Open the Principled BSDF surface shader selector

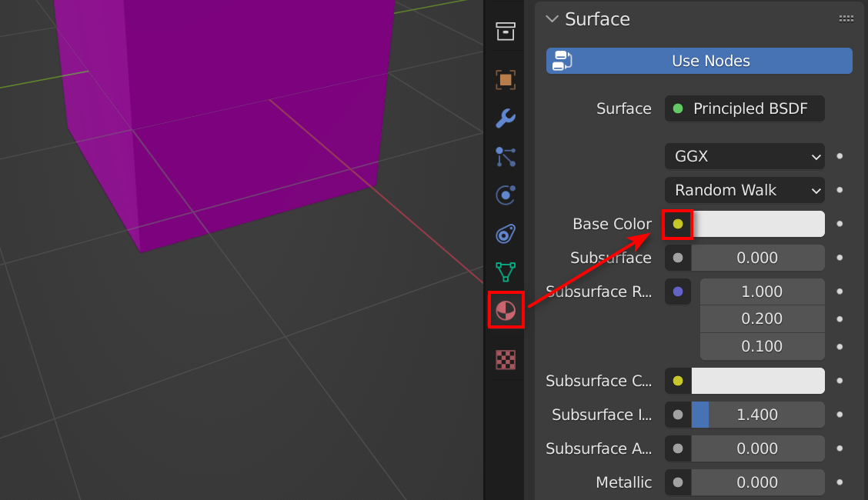pyautogui.click(x=745, y=108)
